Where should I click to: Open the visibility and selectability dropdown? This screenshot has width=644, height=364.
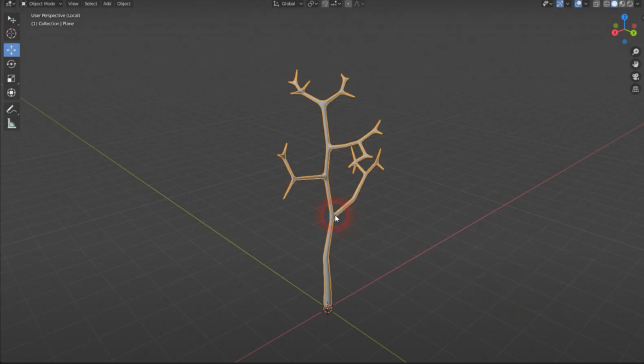point(548,4)
